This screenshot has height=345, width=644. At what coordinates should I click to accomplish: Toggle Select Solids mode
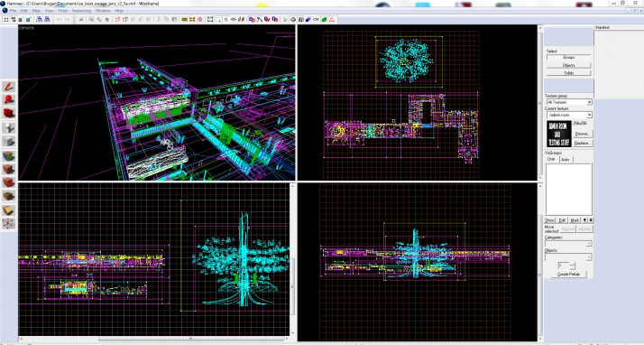pyautogui.click(x=568, y=73)
